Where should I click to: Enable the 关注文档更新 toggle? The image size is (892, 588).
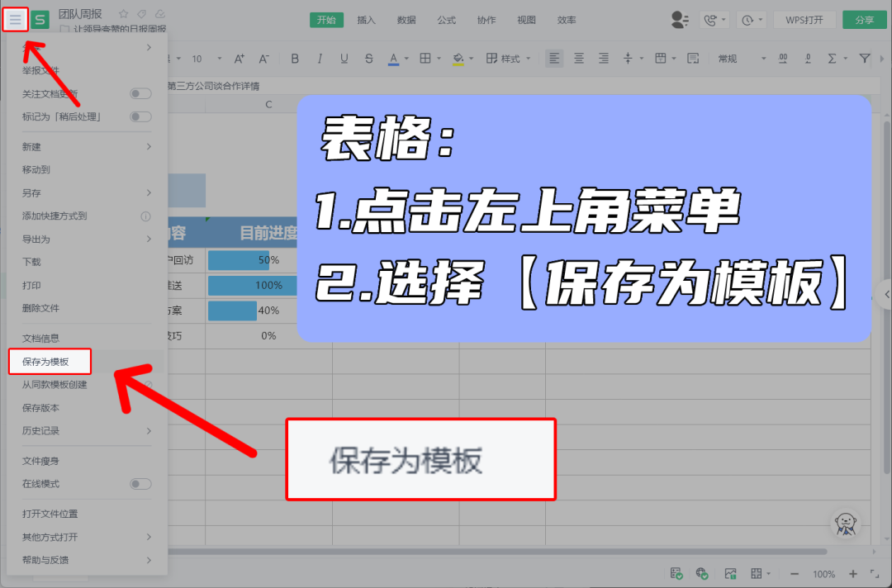pyautogui.click(x=140, y=93)
